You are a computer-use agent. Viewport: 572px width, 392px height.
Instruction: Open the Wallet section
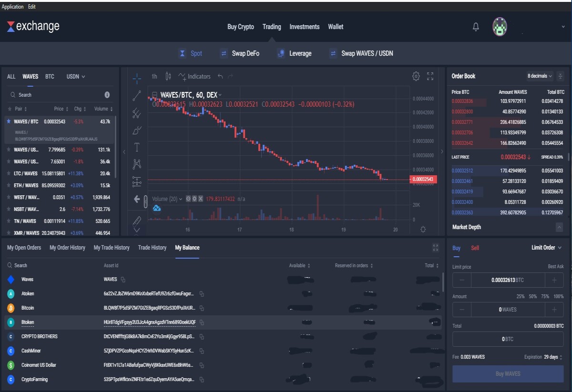point(336,27)
